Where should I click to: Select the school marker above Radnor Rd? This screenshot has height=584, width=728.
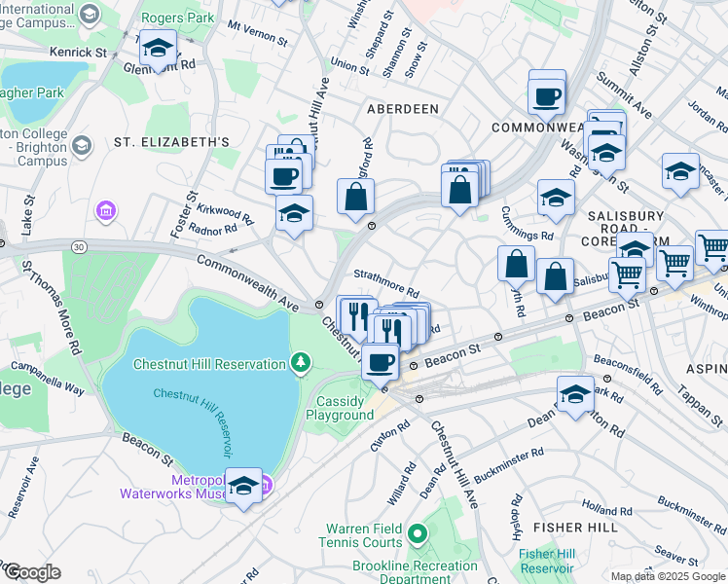(x=294, y=216)
